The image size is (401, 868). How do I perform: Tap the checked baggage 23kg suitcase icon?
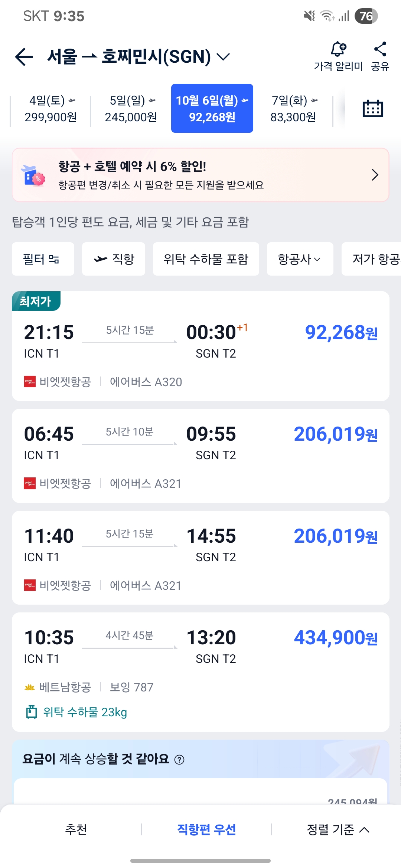(32, 712)
